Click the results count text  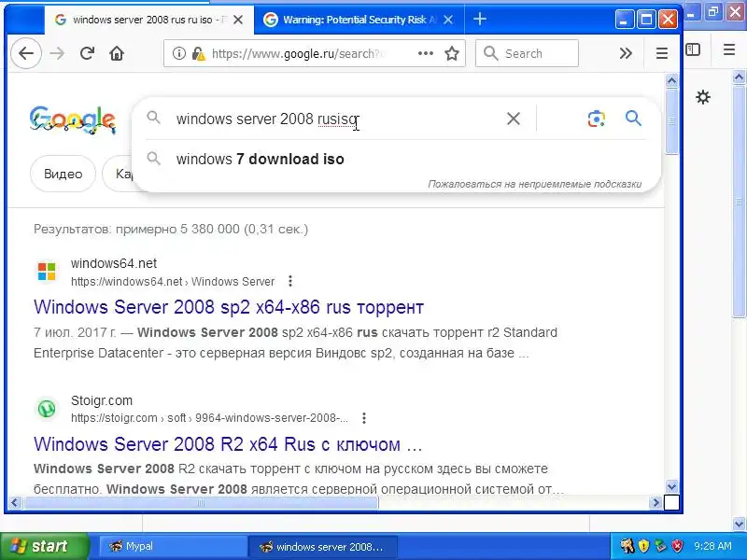pyautogui.click(x=171, y=229)
